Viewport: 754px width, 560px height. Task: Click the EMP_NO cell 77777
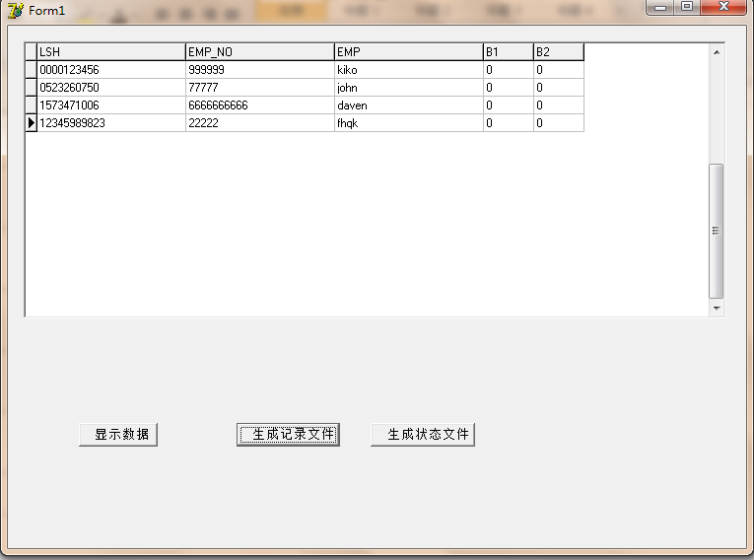(x=260, y=88)
